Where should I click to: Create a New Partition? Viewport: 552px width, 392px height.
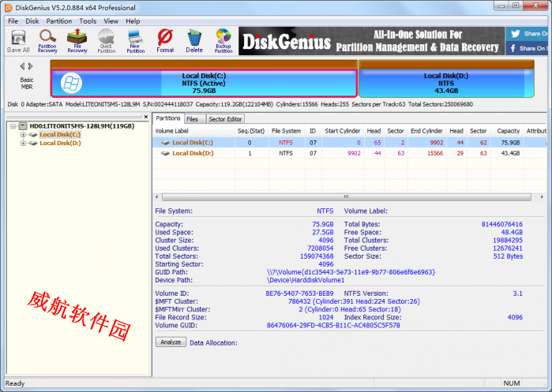click(x=136, y=40)
